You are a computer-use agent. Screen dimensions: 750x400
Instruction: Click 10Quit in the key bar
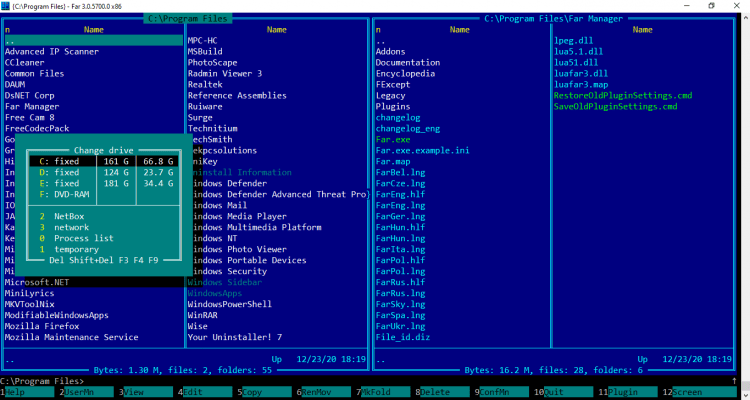(x=553, y=393)
